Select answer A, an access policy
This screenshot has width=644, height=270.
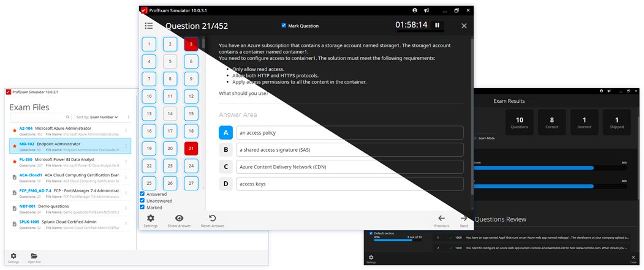[x=341, y=132]
